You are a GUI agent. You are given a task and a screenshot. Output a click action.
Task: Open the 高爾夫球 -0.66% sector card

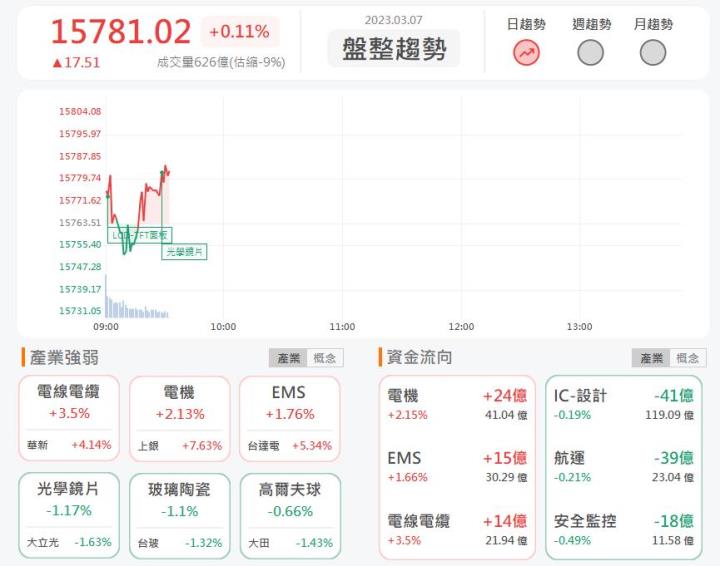[289, 515]
